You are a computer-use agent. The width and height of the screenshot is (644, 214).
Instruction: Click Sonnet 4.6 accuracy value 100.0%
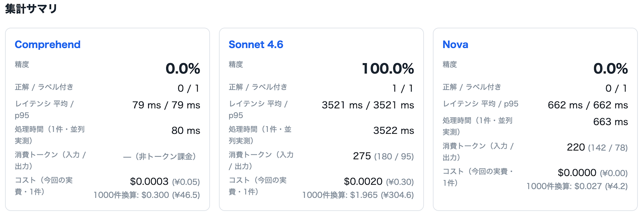click(x=388, y=68)
